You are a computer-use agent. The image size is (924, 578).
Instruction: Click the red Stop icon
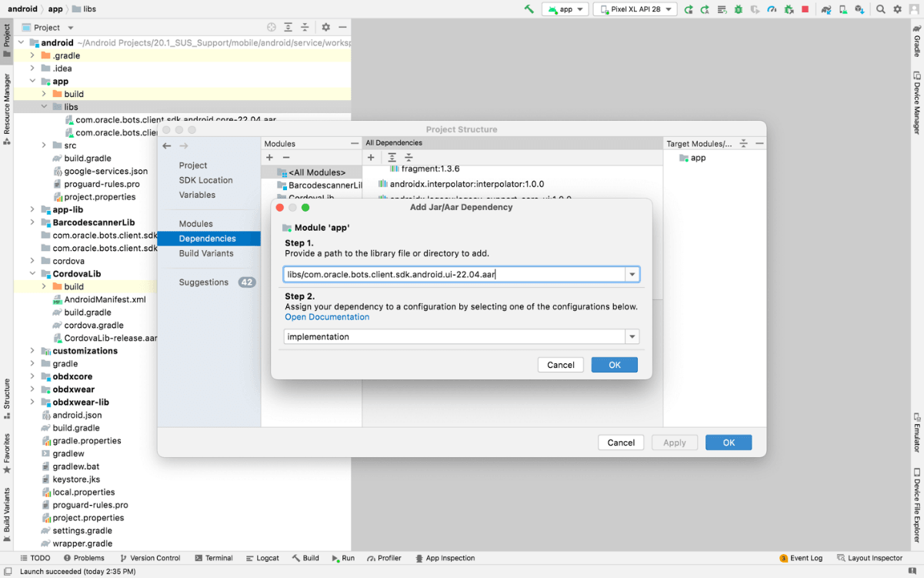pos(805,9)
